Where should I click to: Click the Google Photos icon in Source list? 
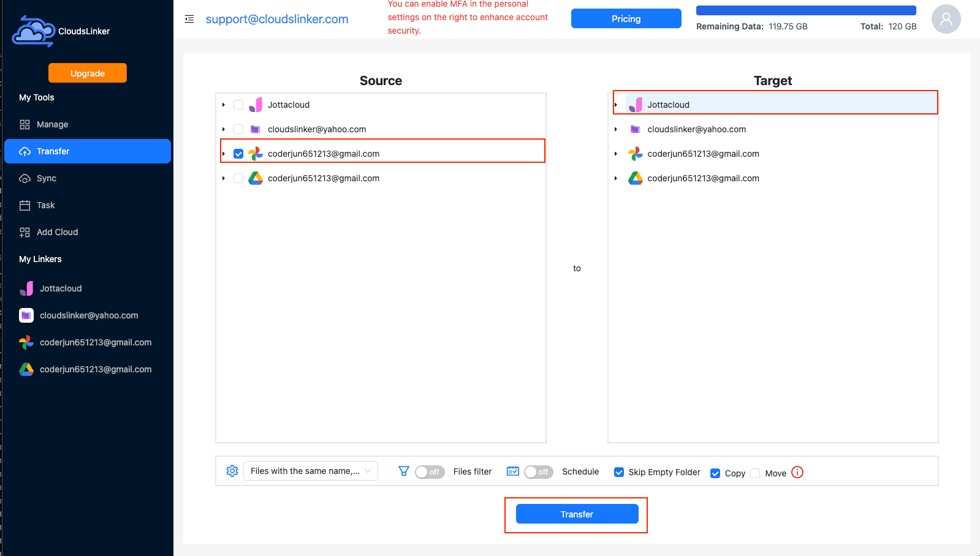[x=256, y=154]
